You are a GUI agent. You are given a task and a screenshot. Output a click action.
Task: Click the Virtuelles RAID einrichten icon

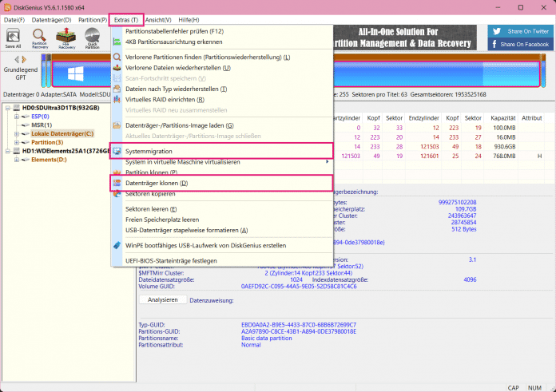[117, 99]
